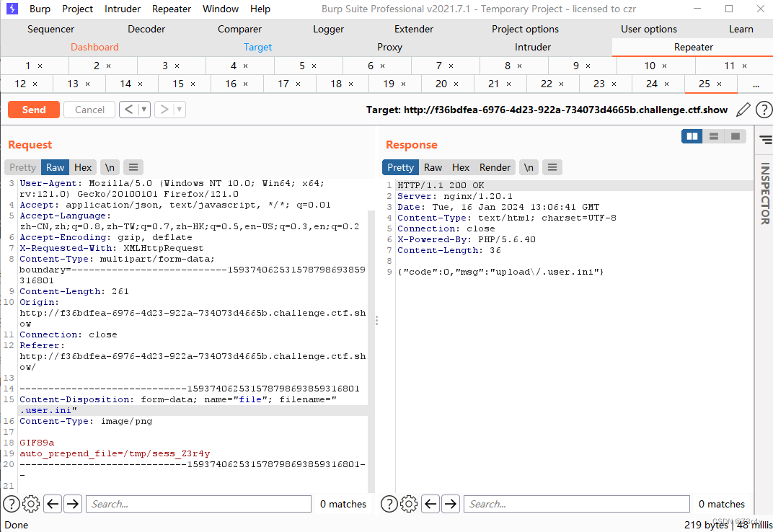Close Repeater tab 7
This screenshot has height=532, width=773.
click(x=451, y=66)
